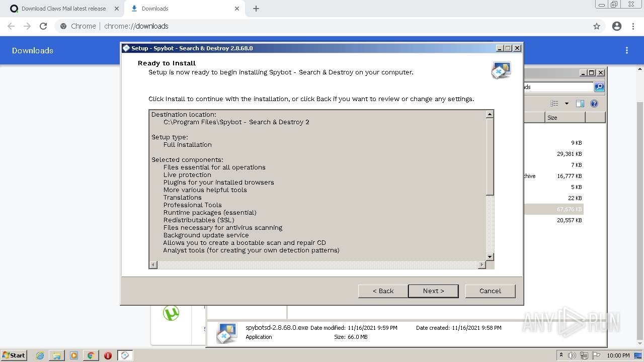
Task: Click spybotsd-2.8.68.0.exe details pane icon
Action: (x=227, y=333)
